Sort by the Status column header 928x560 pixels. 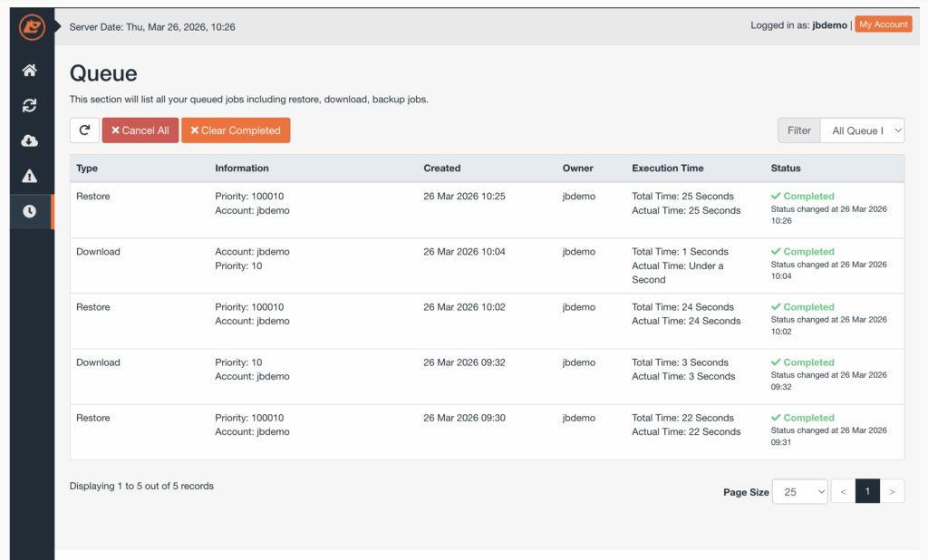pyautogui.click(x=786, y=168)
